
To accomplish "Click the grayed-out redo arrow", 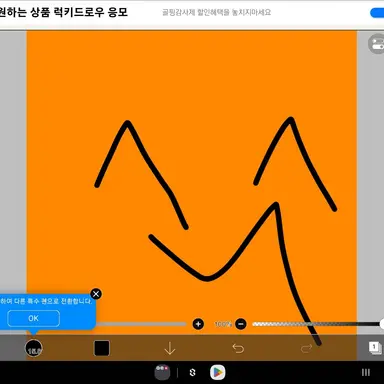I will click(306, 348).
